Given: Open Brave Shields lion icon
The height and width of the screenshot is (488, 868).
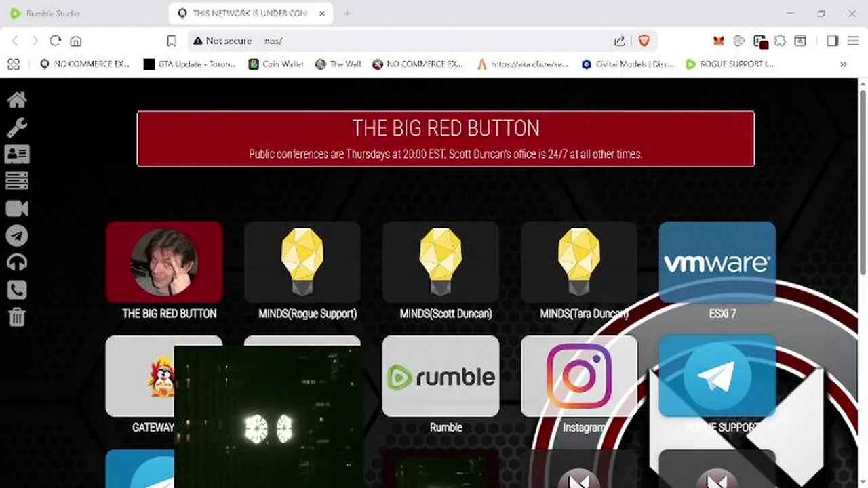Looking at the screenshot, I should point(644,41).
